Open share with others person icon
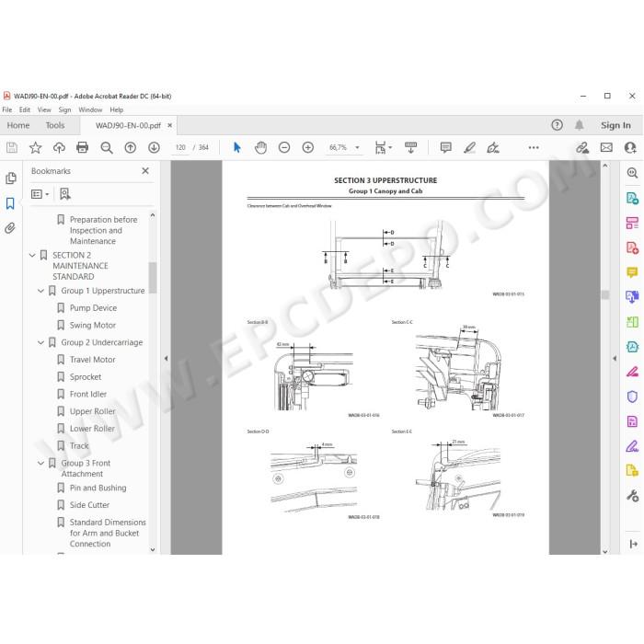The image size is (644, 644). tap(630, 147)
